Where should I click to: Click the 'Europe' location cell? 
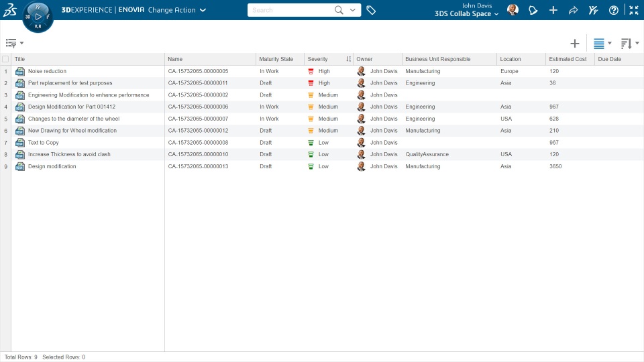pos(509,72)
